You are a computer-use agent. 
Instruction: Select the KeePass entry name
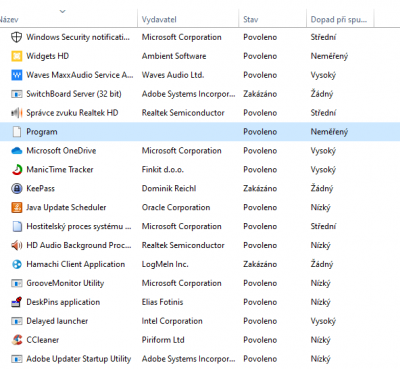click(40, 189)
